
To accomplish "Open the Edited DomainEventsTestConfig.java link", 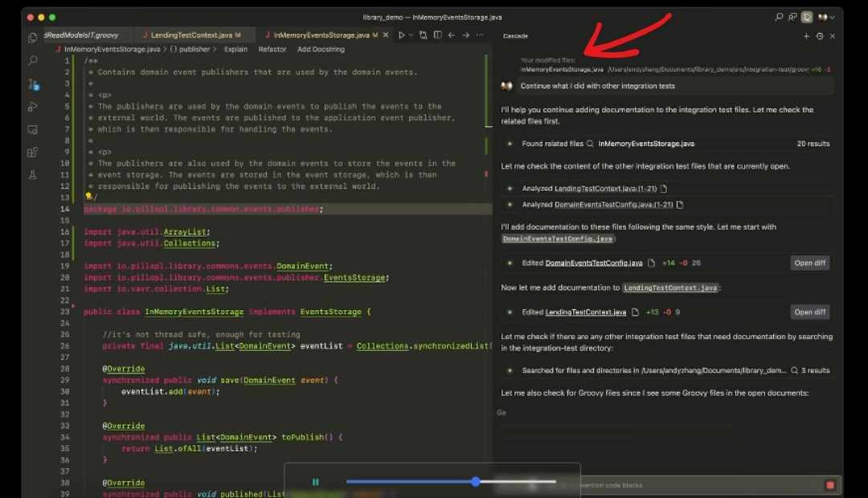I will click(594, 263).
